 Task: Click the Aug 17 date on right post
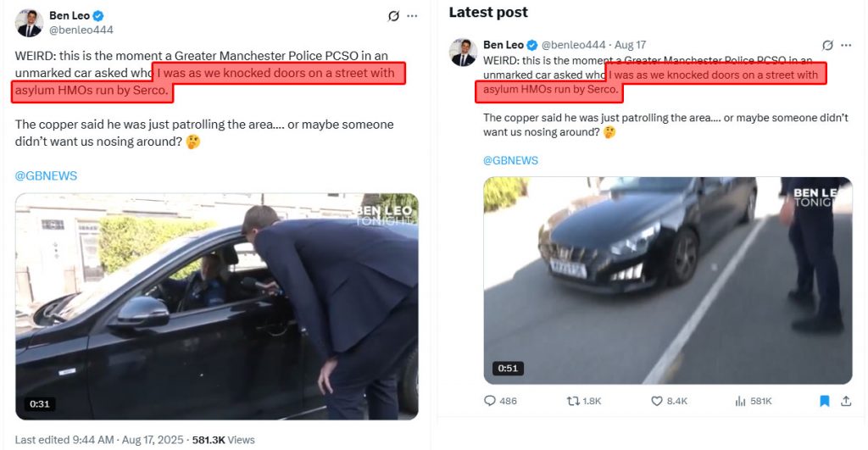(x=631, y=45)
